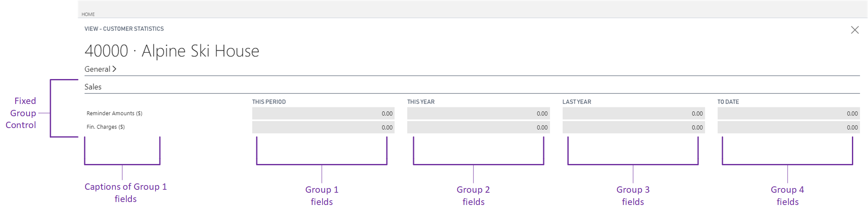Click the Sales section heading
The height and width of the screenshot is (213, 868).
[x=93, y=87]
